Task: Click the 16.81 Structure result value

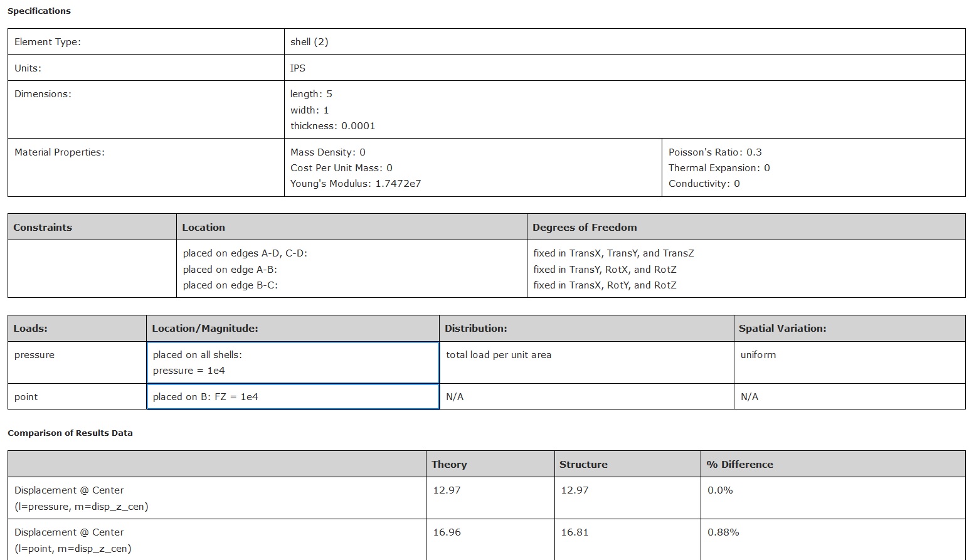Action: tap(575, 532)
